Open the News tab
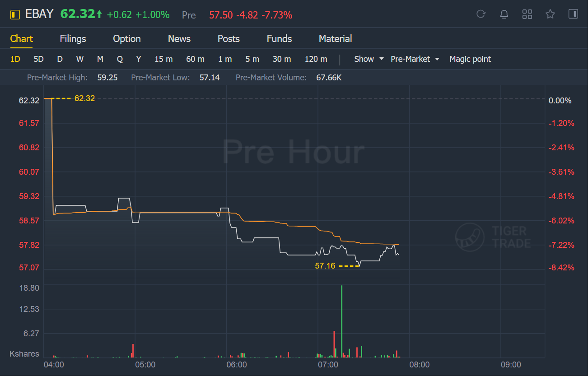Screen dimensions: 588x376 point(179,39)
